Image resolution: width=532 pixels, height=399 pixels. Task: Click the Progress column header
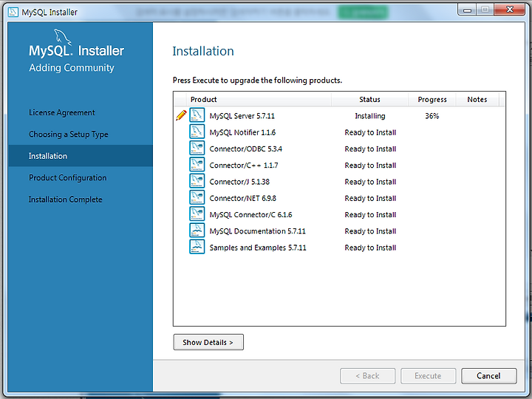pyautogui.click(x=432, y=100)
